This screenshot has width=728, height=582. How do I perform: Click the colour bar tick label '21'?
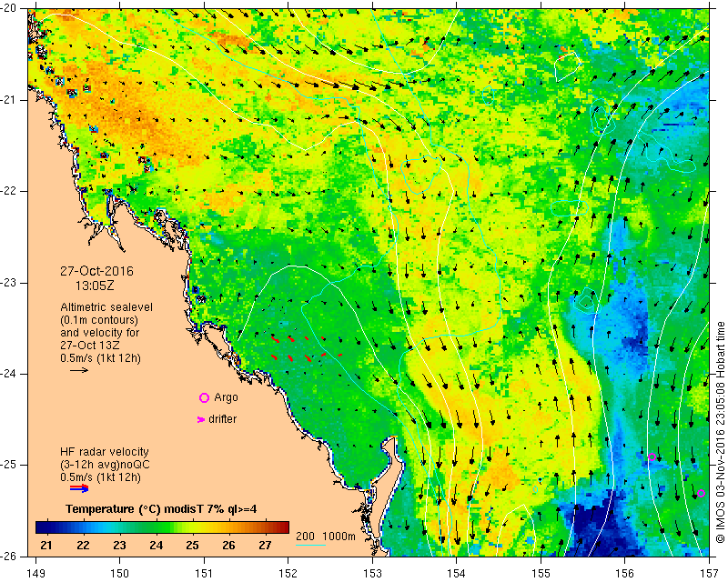point(46,546)
